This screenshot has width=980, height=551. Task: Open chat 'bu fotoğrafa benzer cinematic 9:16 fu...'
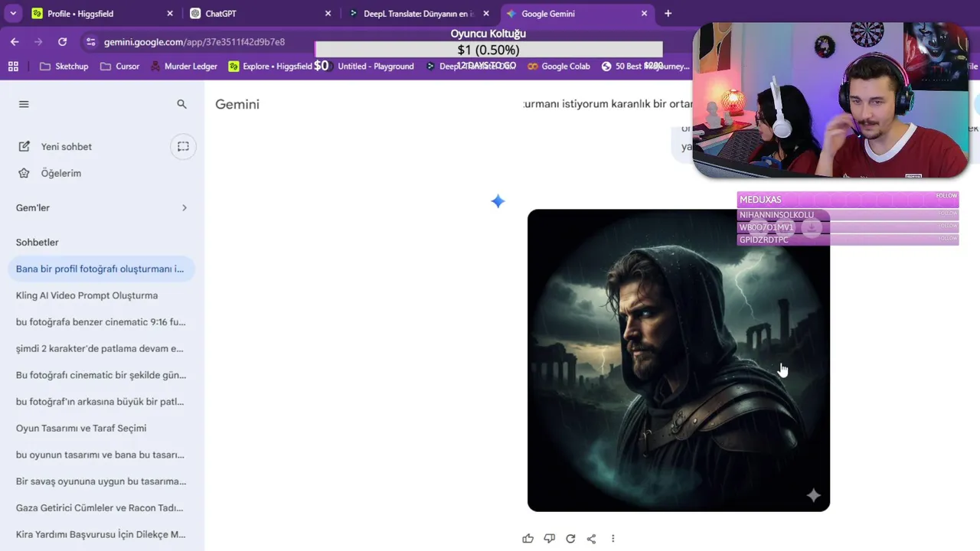(x=100, y=322)
